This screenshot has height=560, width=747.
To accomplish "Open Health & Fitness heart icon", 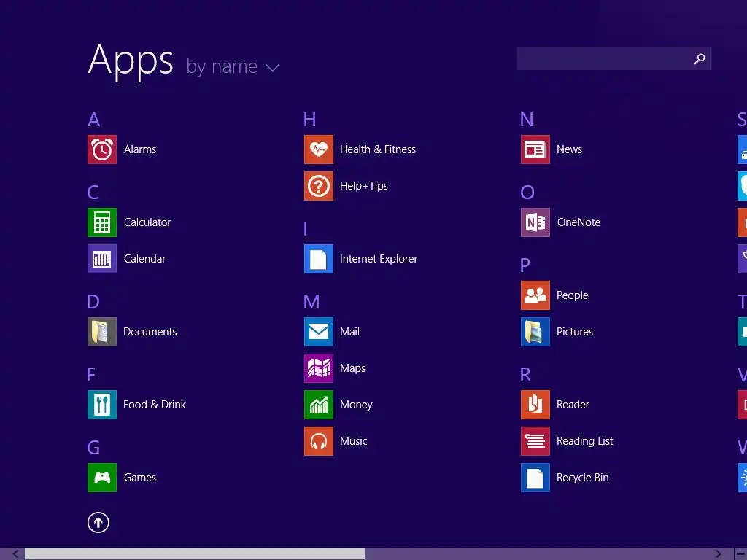I will [319, 149].
